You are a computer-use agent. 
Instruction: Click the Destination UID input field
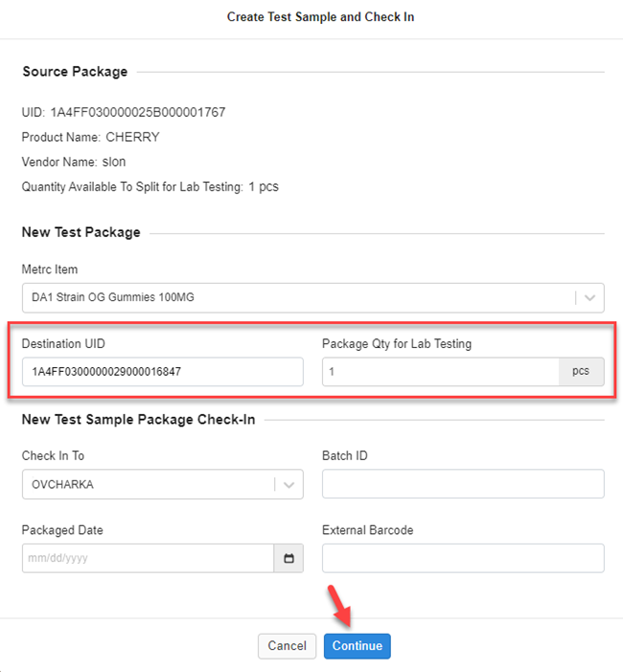(162, 372)
